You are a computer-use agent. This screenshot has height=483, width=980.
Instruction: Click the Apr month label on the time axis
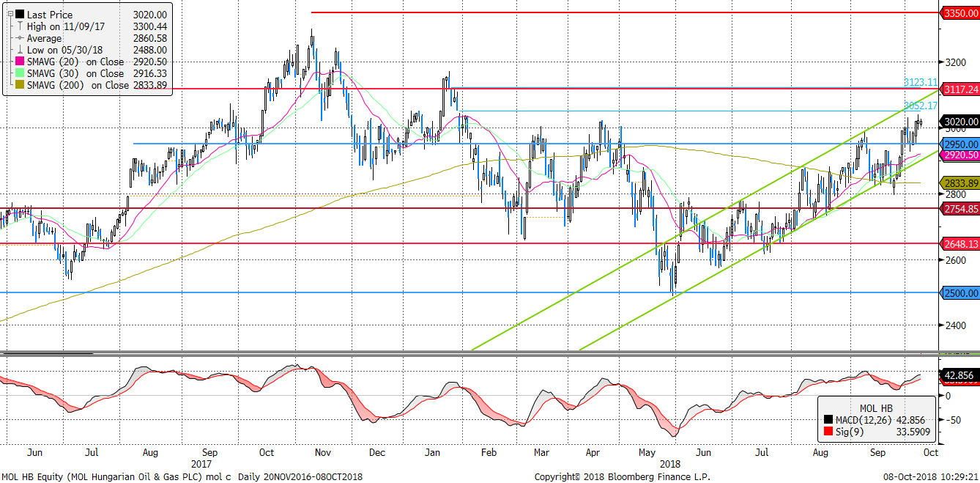coord(593,453)
